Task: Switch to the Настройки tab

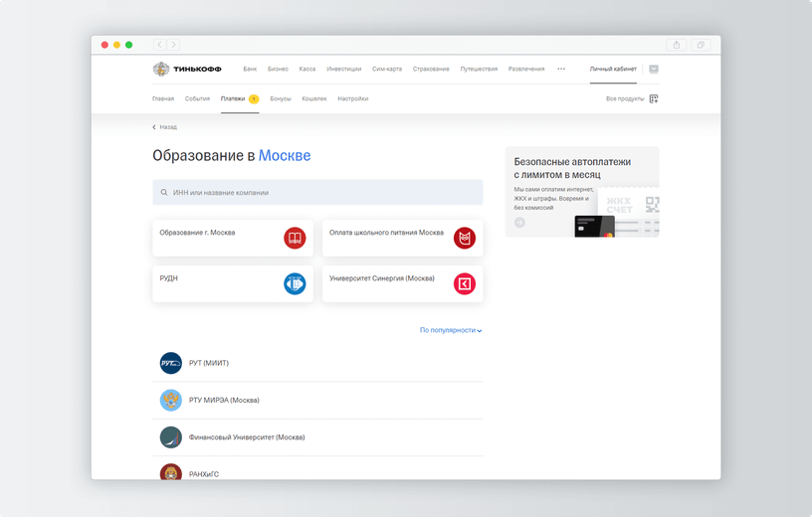Action: 353,98
